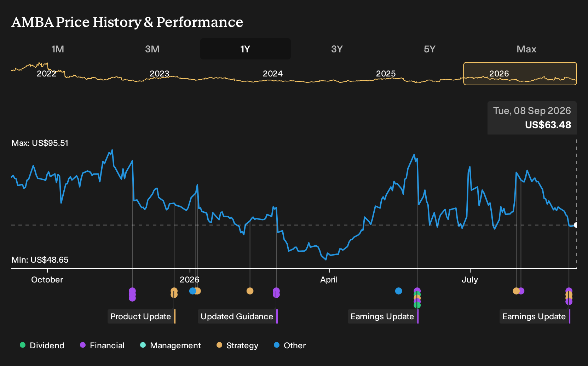Open the Product Update event label

(x=142, y=316)
